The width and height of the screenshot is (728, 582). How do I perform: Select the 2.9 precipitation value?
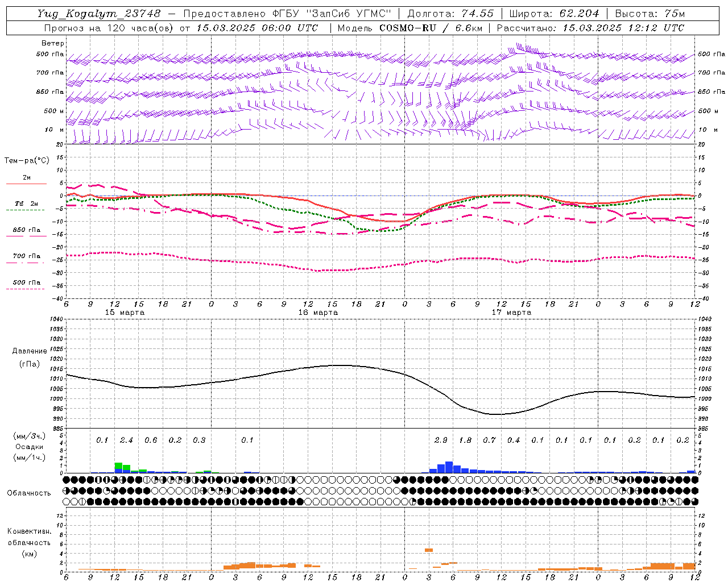click(441, 440)
